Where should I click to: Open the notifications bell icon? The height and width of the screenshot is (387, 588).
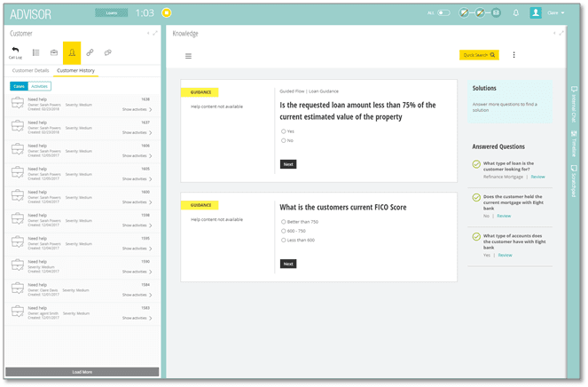[516, 13]
